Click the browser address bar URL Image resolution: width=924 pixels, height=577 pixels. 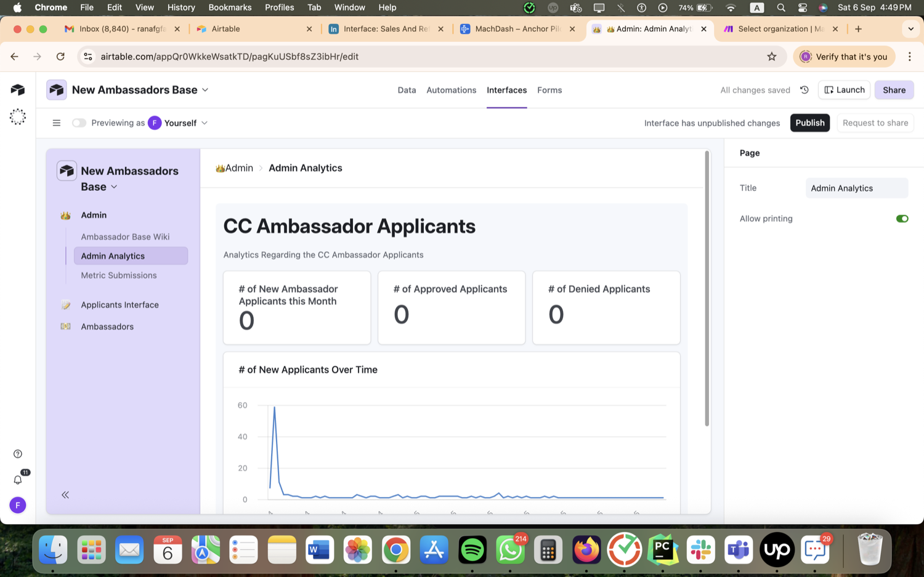click(230, 57)
